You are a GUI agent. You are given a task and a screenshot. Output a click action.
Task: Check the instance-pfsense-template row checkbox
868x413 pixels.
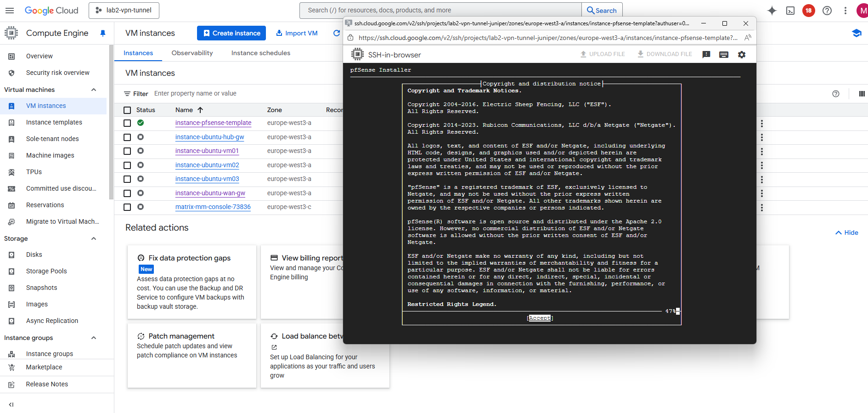[x=127, y=123]
